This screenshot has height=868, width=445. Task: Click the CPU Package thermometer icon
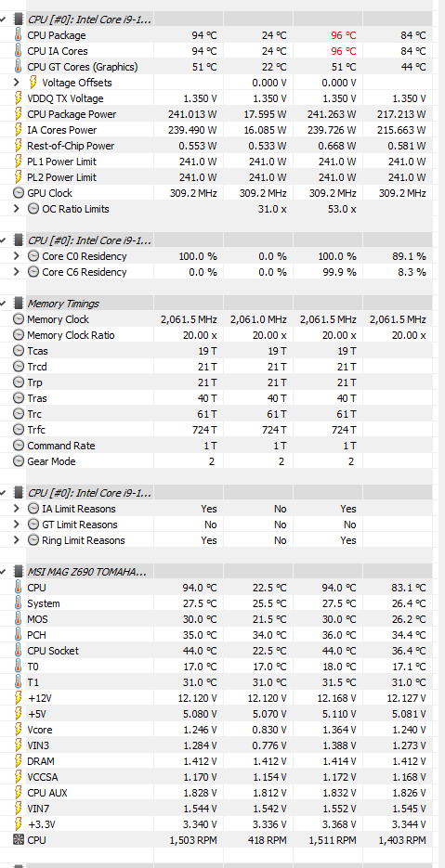(x=20, y=35)
